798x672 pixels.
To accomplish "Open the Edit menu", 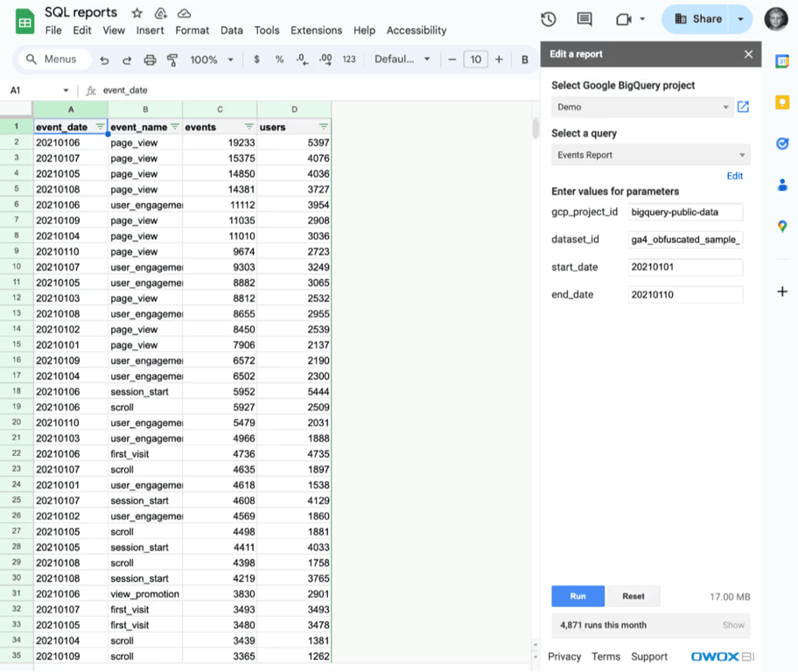I will click(x=82, y=31).
